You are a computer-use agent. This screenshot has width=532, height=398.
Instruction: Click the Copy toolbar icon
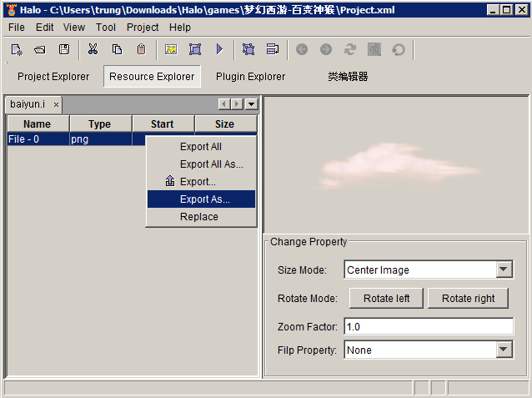tap(117, 49)
